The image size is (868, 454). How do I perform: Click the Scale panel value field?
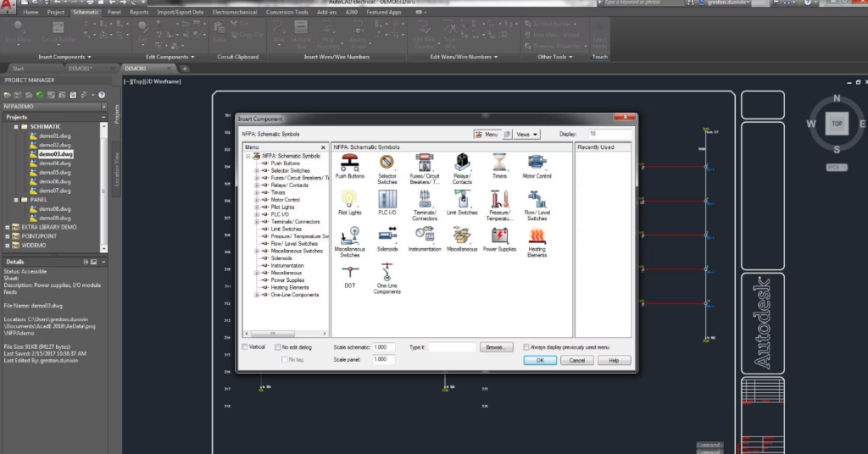point(384,359)
